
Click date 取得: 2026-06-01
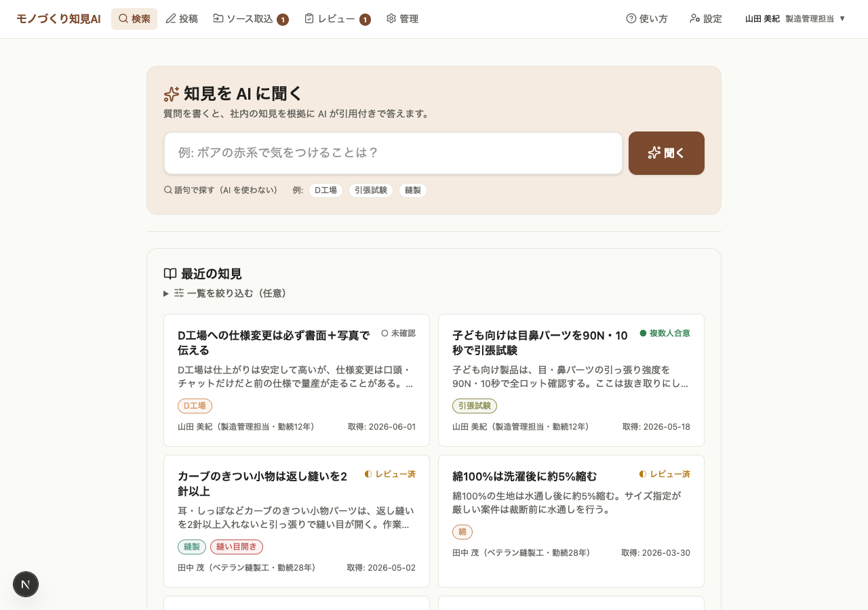382,427
